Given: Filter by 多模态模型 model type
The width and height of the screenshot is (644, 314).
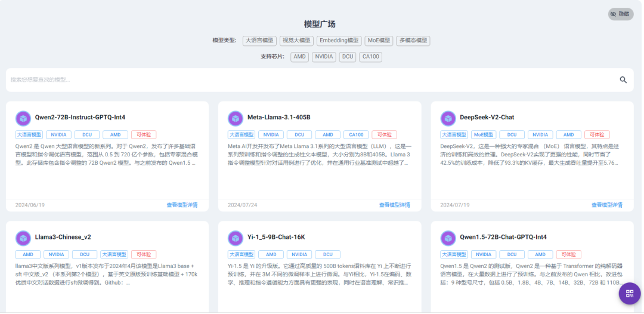Looking at the screenshot, I should pos(413,41).
